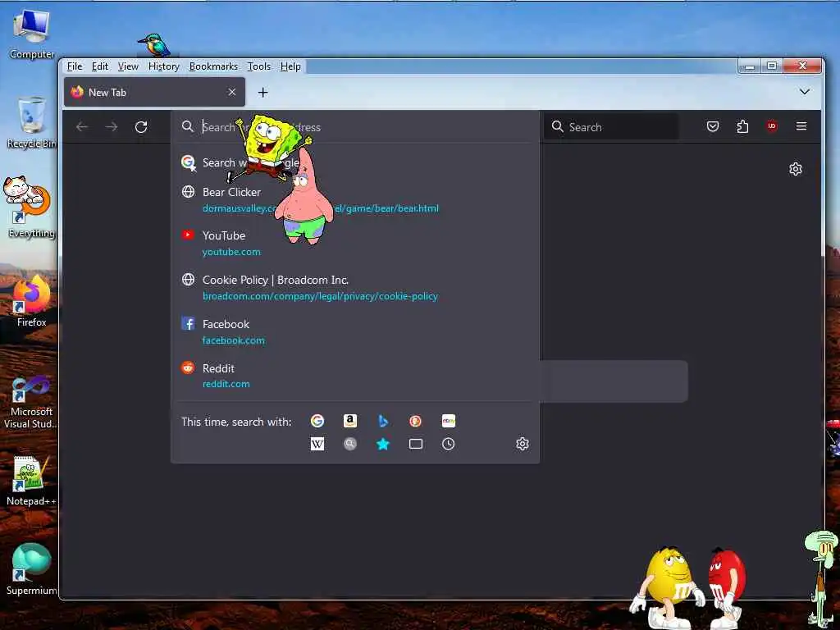
Task: Select the Microsoft Visual Studio shortcut
Action: [30, 403]
